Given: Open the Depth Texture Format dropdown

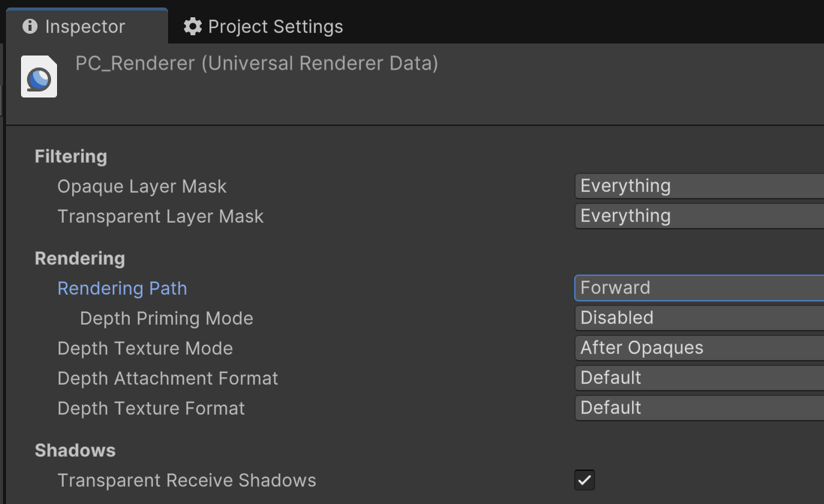Looking at the screenshot, I should [x=699, y=407].
